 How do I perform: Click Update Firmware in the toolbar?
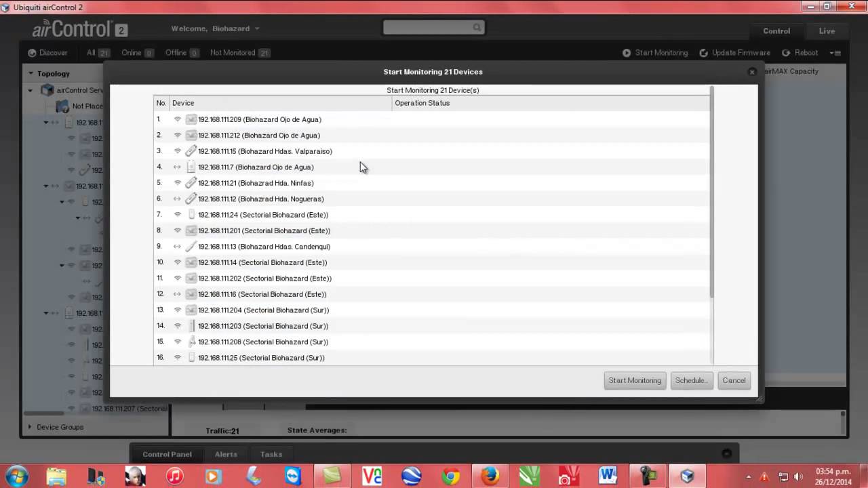pos(735,53)
